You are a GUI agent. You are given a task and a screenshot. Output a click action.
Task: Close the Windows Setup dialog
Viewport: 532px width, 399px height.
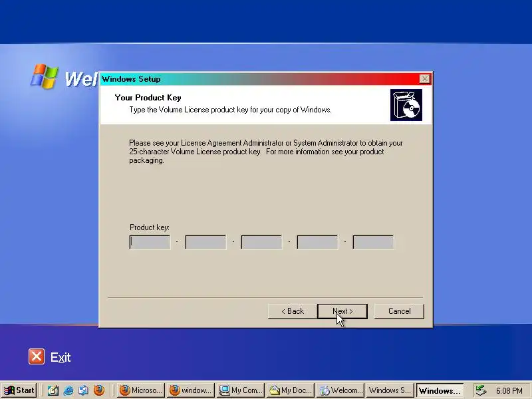[424, 79]
